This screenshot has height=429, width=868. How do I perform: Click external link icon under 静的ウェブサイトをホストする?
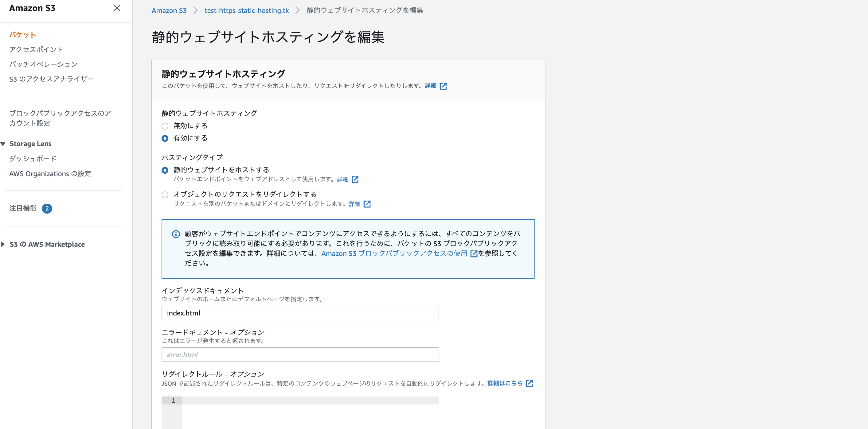click(355, 180)
